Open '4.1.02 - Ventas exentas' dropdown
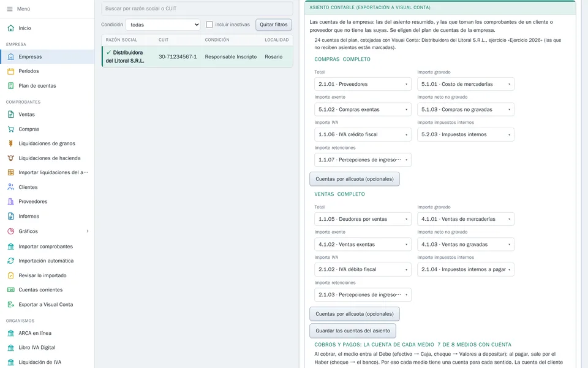Image resolution: width=588 pixels, height=368 pixels. click(x=363, y=244)
